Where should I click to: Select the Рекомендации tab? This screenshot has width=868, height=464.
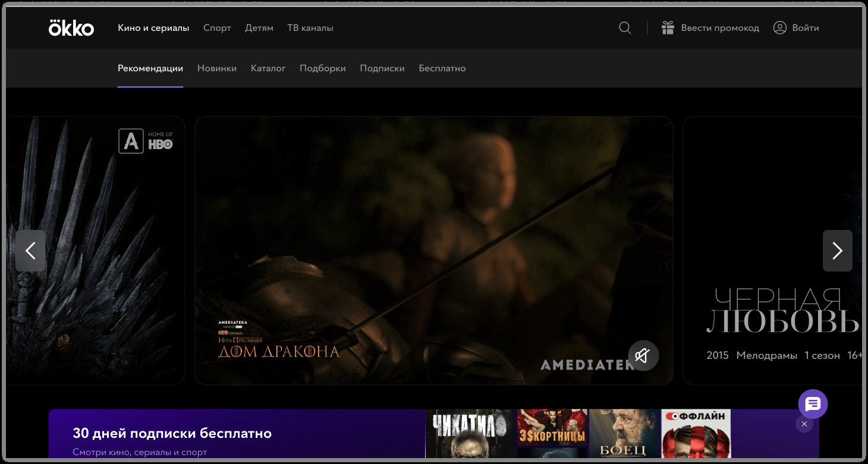tap(150, 68)
